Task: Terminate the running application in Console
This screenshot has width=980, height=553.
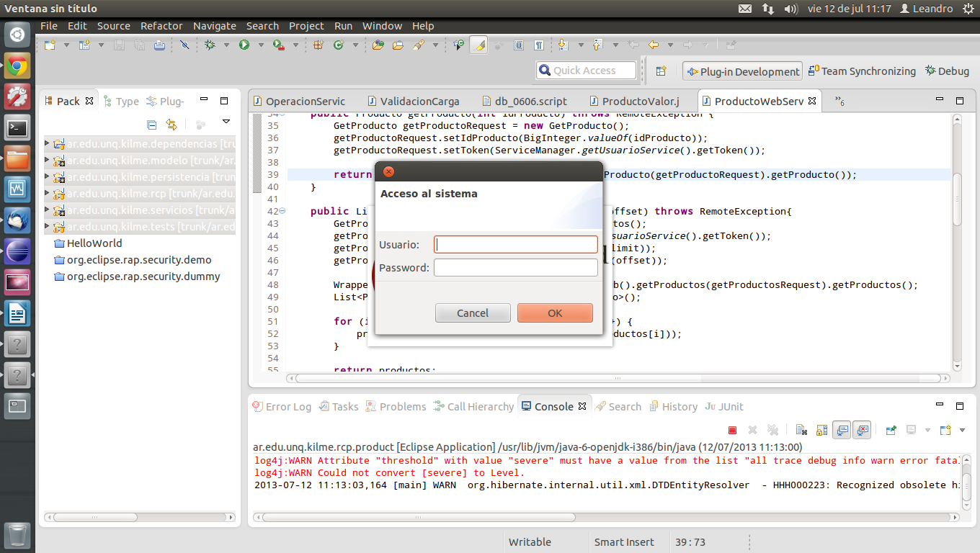Action: tap(732, 430)
